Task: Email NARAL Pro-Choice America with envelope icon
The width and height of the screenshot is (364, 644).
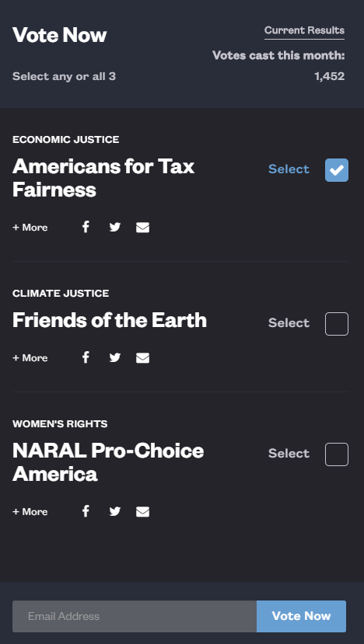Action: pos(142,511)
